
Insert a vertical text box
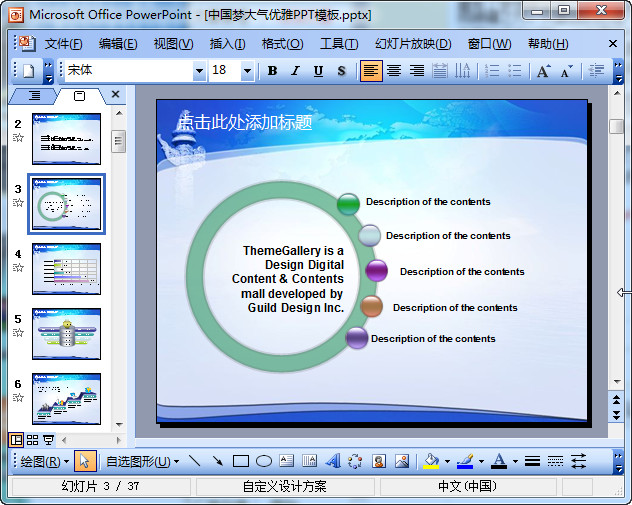[x=310, y=461]
